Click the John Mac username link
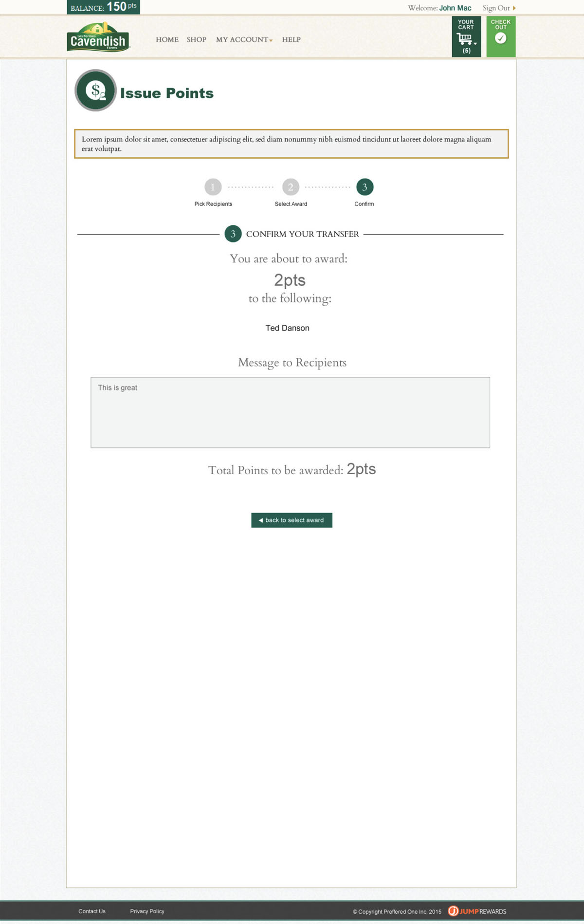584x924 pixels. click(x=455, y=8)
